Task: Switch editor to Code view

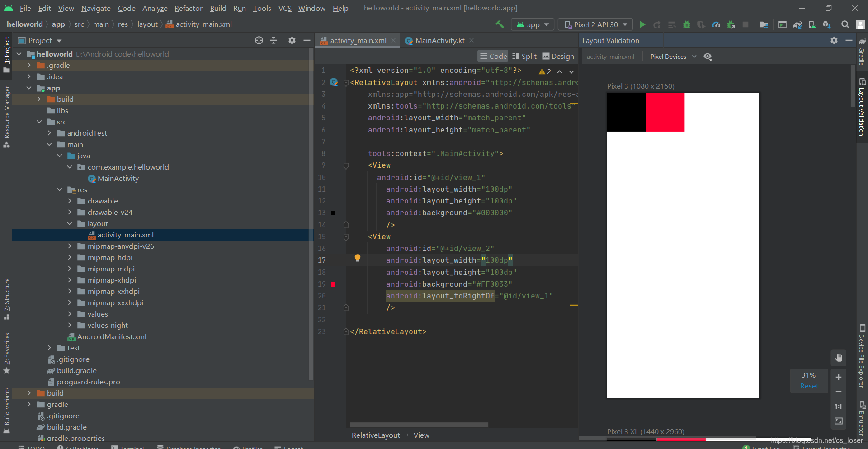Action: pyautogui.click(x=493, y=56)
